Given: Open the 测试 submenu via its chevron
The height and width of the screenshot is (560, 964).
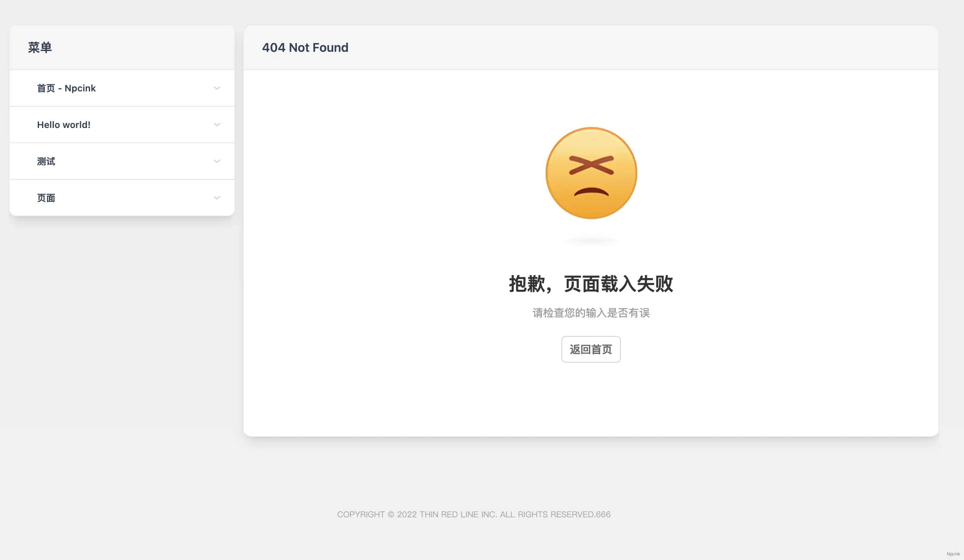Looking at the screenshot, I should 217,161.
